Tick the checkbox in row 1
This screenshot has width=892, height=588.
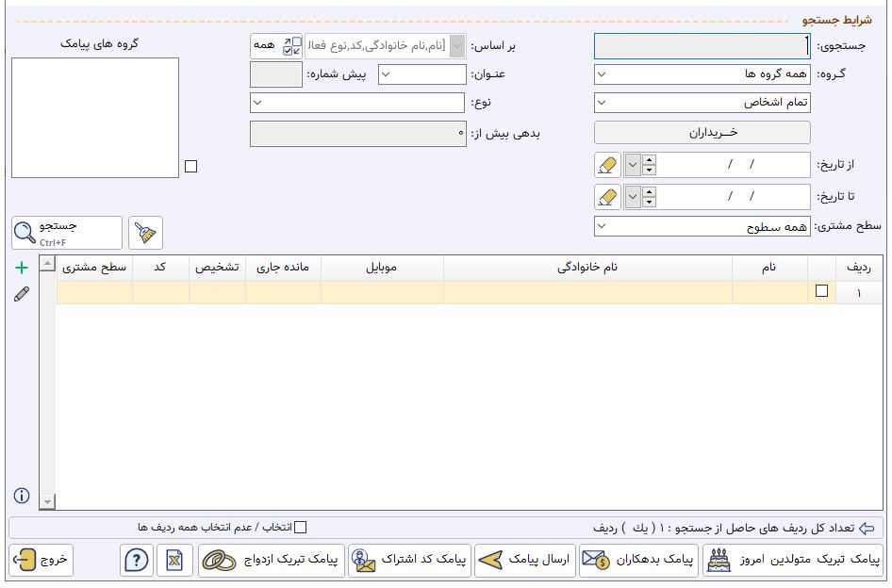click(x=821, y=292)
